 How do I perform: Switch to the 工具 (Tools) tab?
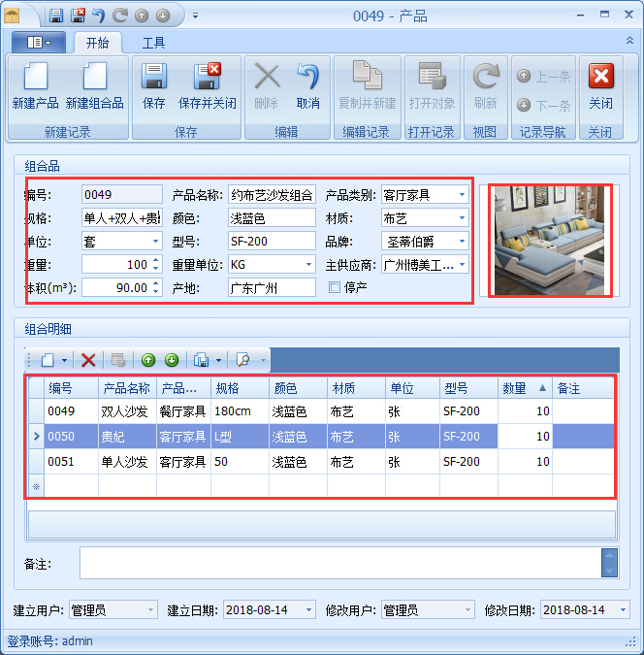pyautogui.click(x=153, y=43)
